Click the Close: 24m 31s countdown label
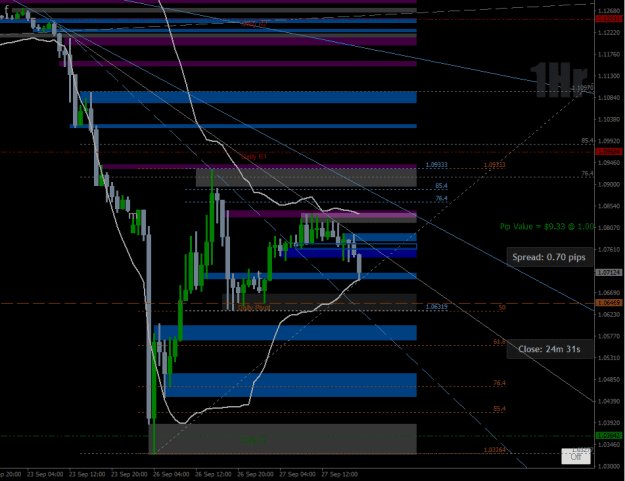Screen dimensions: 625x481 click(549, 349)
